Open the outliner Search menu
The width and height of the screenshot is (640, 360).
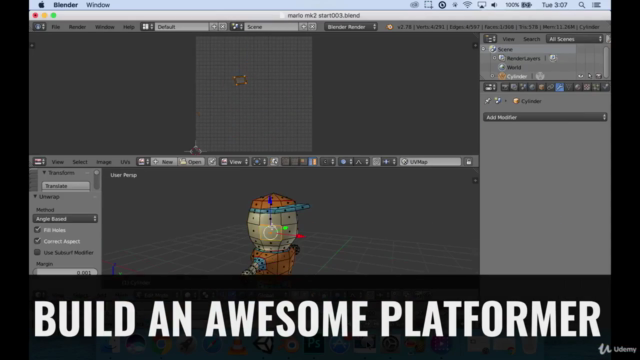[531, 39]
